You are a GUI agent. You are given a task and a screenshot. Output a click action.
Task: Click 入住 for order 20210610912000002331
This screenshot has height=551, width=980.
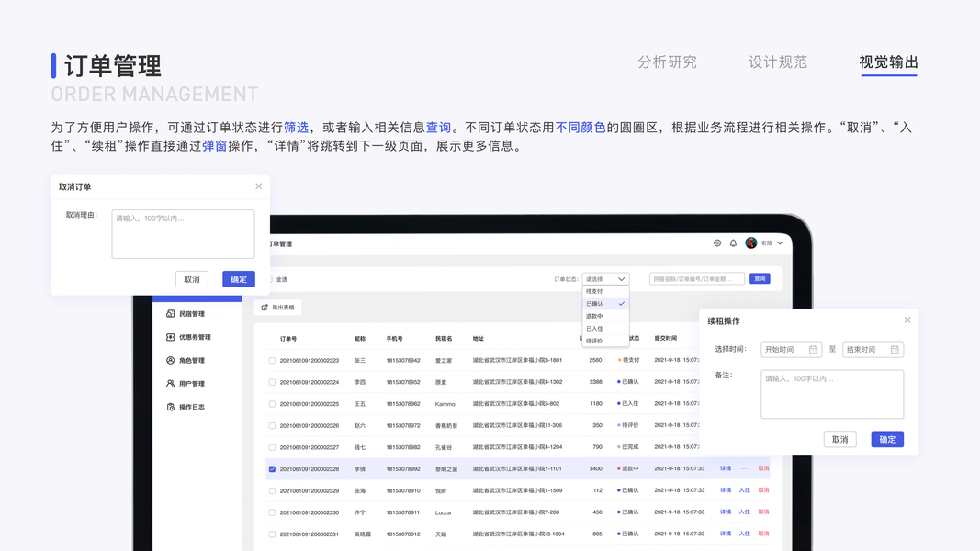744,534
